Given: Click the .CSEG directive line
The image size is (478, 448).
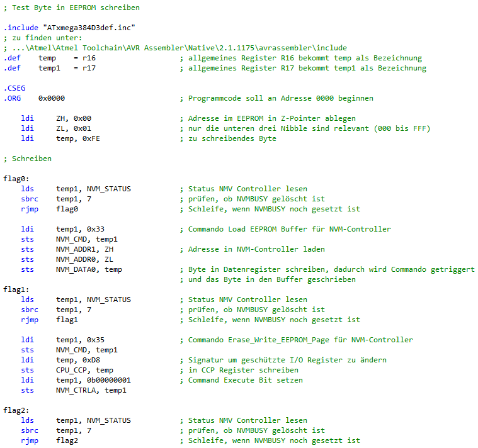Looking at the screenshot, I should [14, 88].
